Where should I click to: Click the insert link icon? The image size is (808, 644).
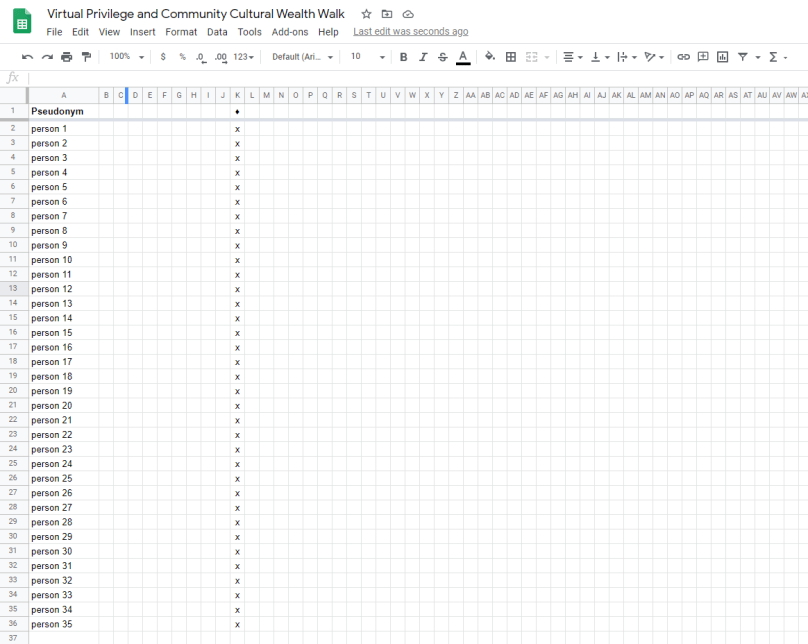pos(683,57)
